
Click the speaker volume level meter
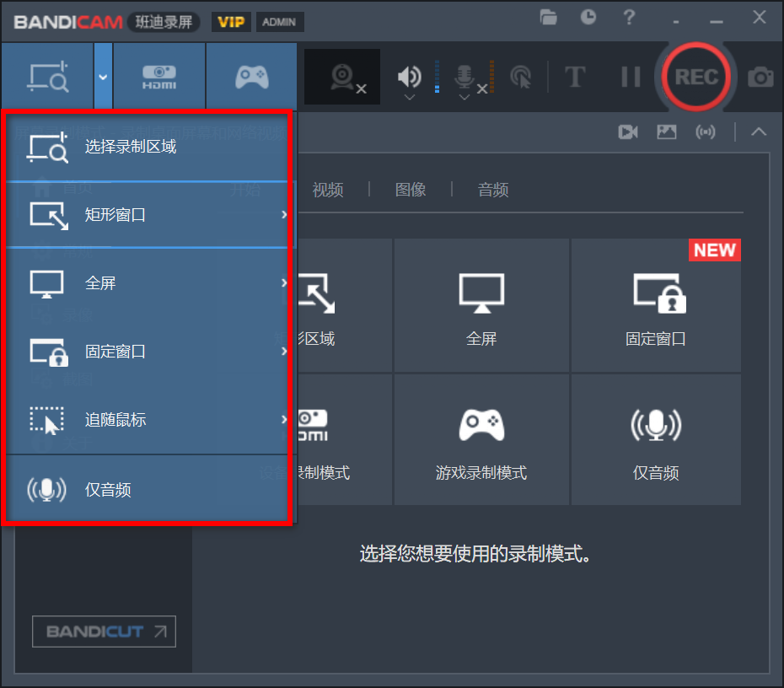437,77
